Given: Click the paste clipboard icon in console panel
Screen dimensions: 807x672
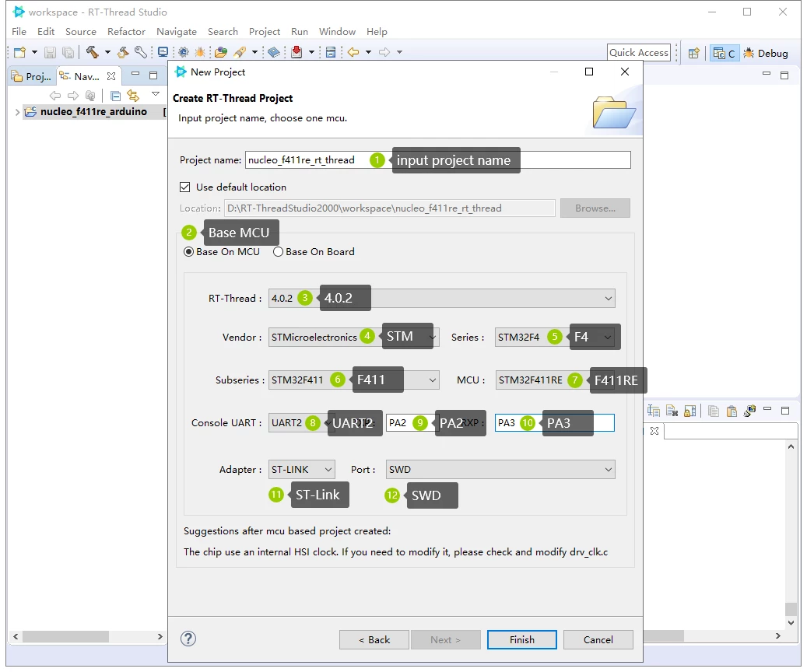Looking at the screenshot, I should pyautogui.click(x=732, y=411).
